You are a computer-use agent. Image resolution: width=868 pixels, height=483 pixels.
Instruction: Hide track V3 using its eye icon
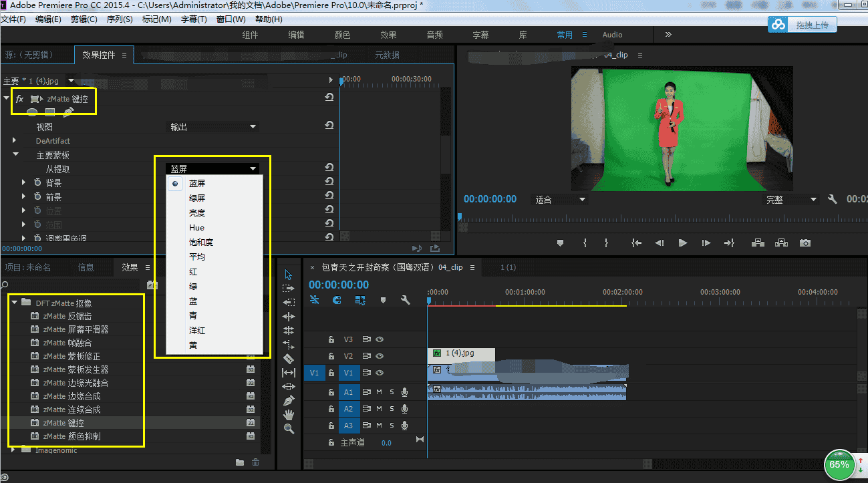pos(380,339)
